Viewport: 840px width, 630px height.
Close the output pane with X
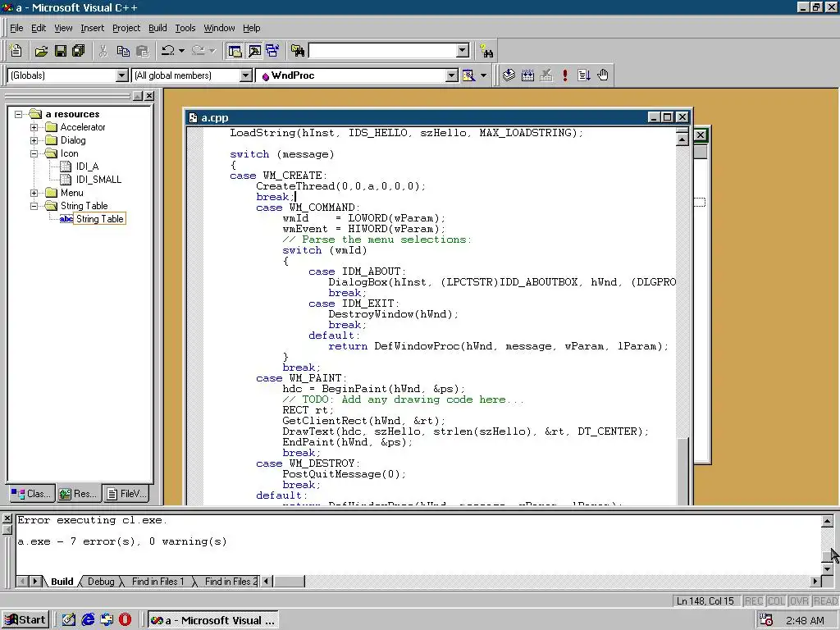[7, 518]
